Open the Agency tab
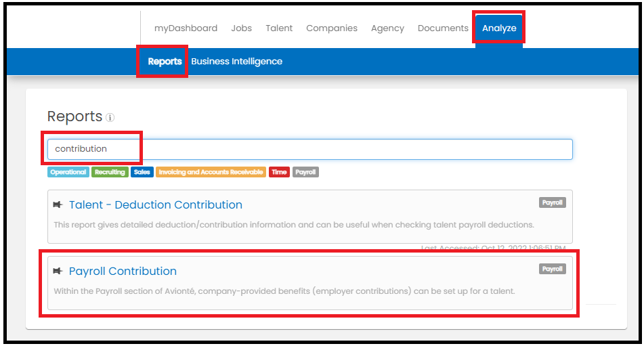The width and height of the screenshot is (644, 346). click(387, 28)
